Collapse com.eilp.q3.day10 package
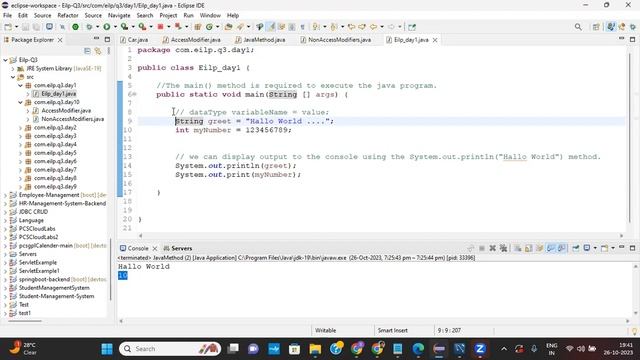This screenshot has width=640, height=360. click(20, 102)
